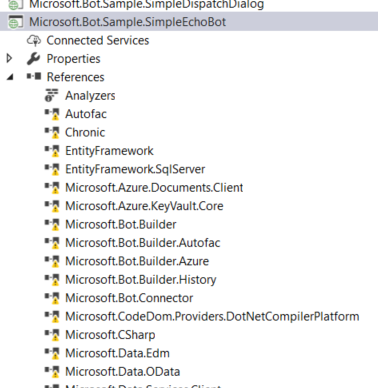Click the Connected Services cloud icon
The image size is (378, 388).
pyautogui.click(x=34, y=41)
